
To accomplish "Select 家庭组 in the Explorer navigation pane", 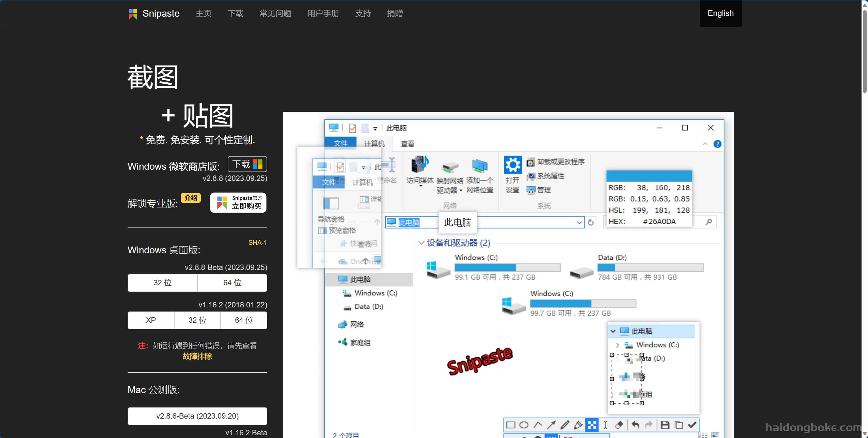I will 354,343.
